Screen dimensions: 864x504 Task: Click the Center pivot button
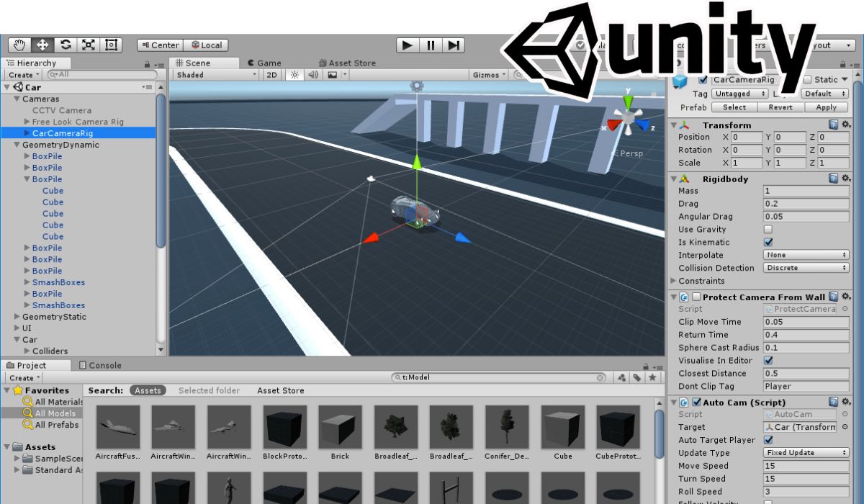point(160,45)
